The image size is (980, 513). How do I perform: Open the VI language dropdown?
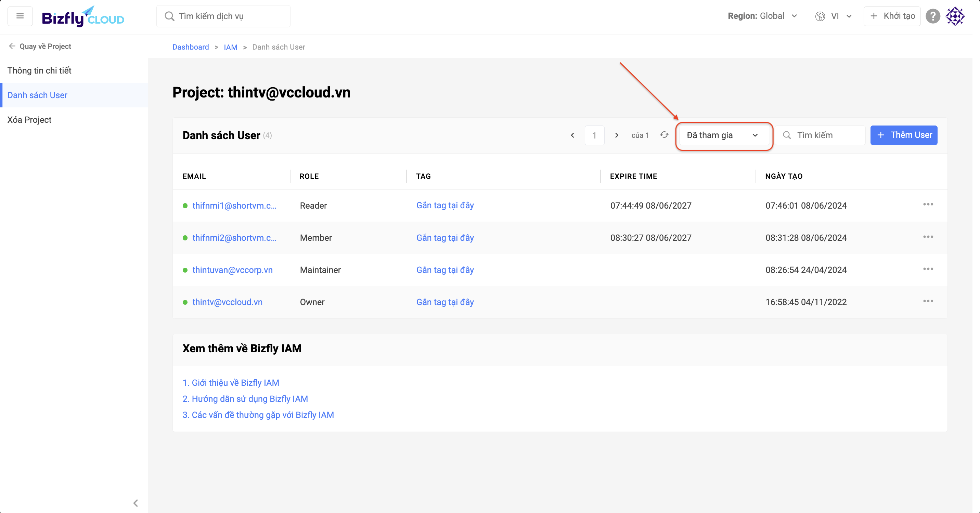pos(834,16)
